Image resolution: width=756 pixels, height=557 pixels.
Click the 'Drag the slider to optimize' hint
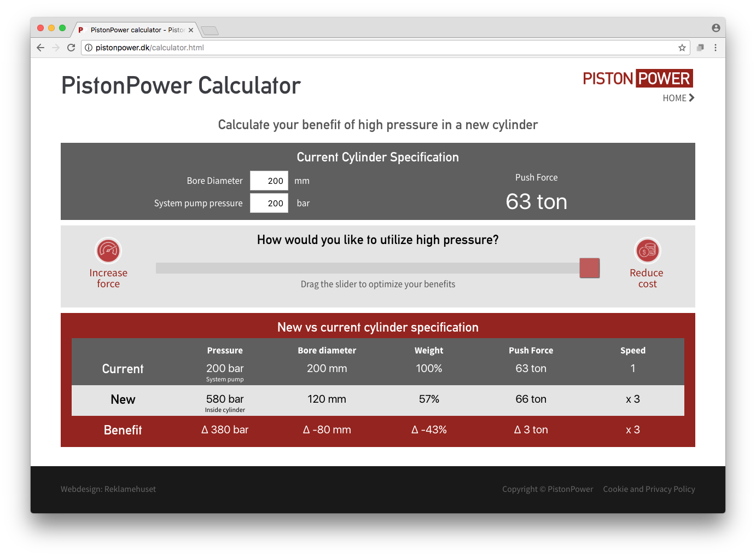point(377,284)
